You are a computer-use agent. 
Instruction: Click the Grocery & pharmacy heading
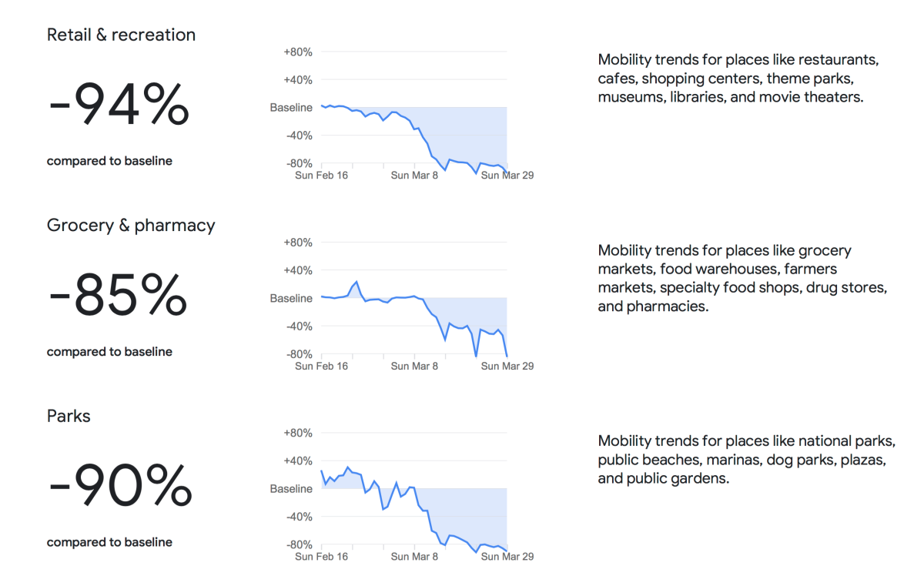(131, 225)
